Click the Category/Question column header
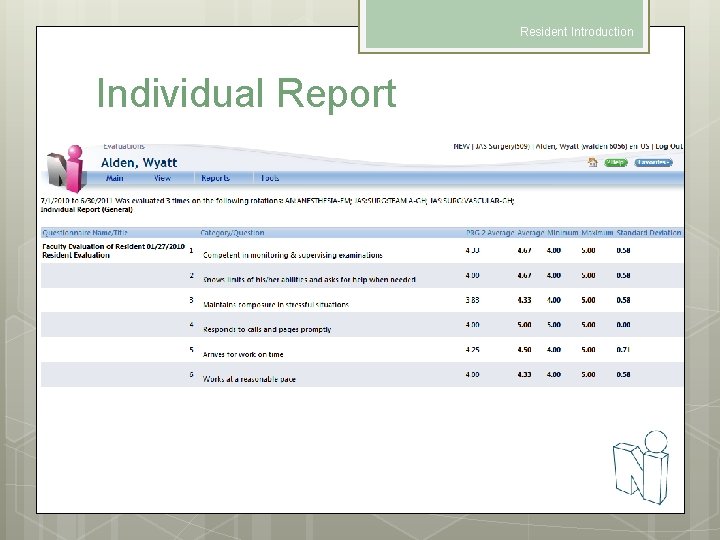The image size is (720, 540). (x=232, y=233)
